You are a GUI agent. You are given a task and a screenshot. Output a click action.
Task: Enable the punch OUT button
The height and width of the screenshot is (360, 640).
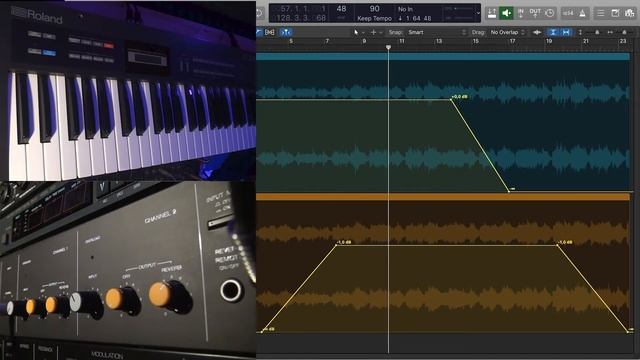click(535, 13)
